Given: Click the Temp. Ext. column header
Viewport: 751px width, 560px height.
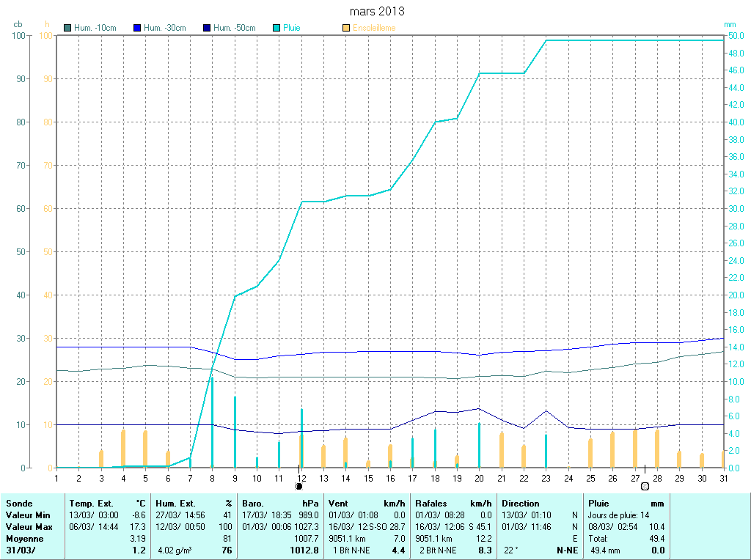Looking at the screenshot, I should pos(92,504).
